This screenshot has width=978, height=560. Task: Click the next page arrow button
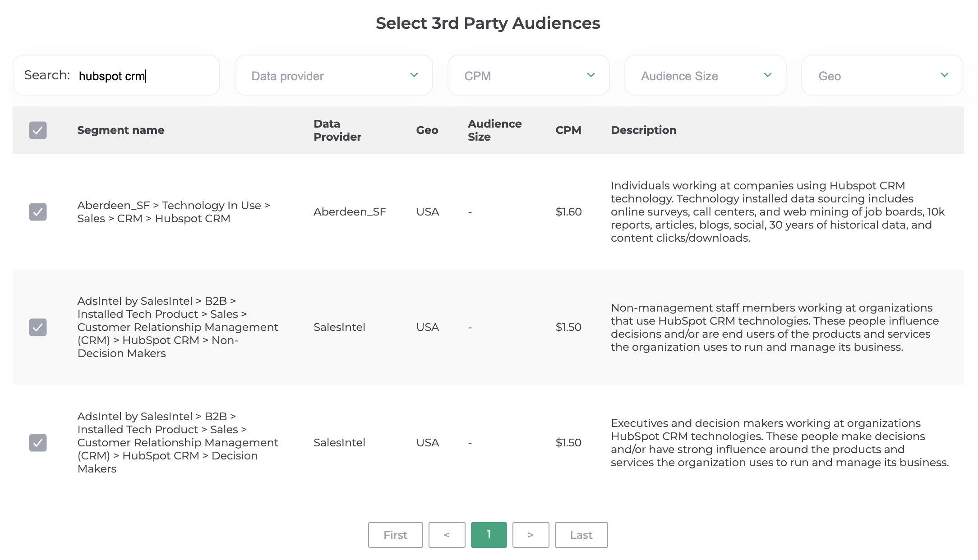click(x=531, y=535)
